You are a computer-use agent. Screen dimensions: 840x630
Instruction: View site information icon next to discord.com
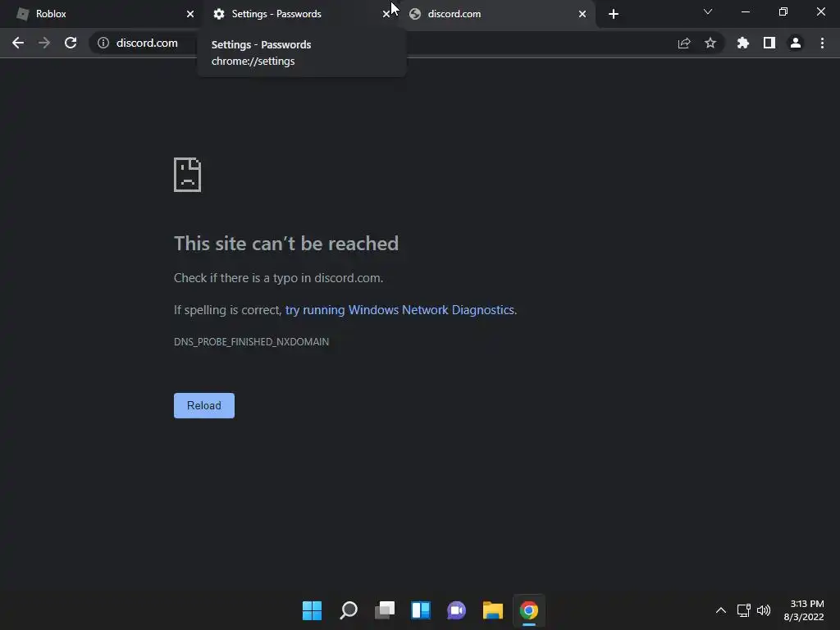pos(103,43)
